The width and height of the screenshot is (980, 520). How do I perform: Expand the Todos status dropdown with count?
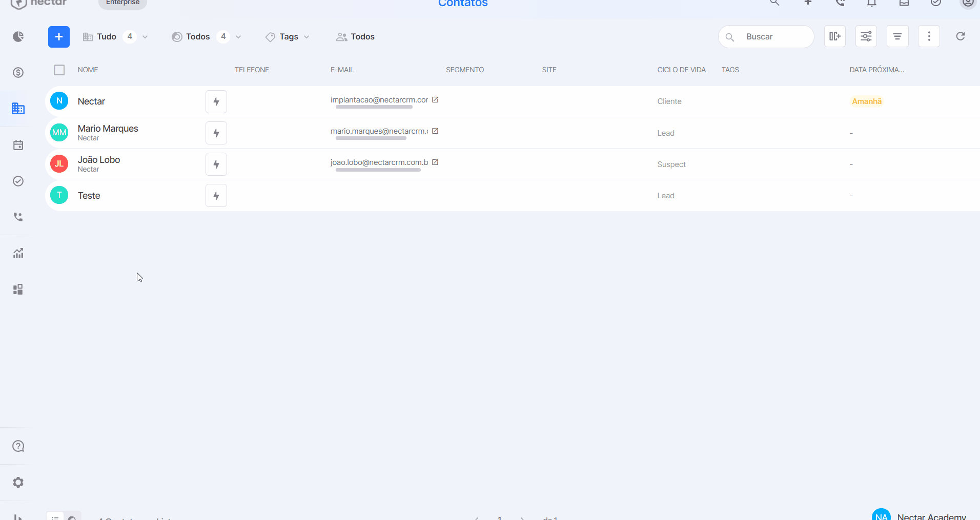207,37
